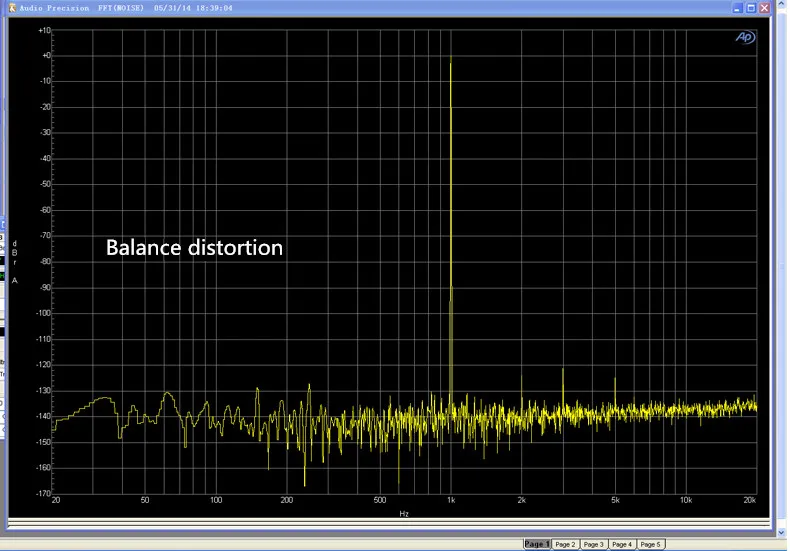Open the Page 2 tab
This screenshot has width=790, height=551.
point(565,544)
